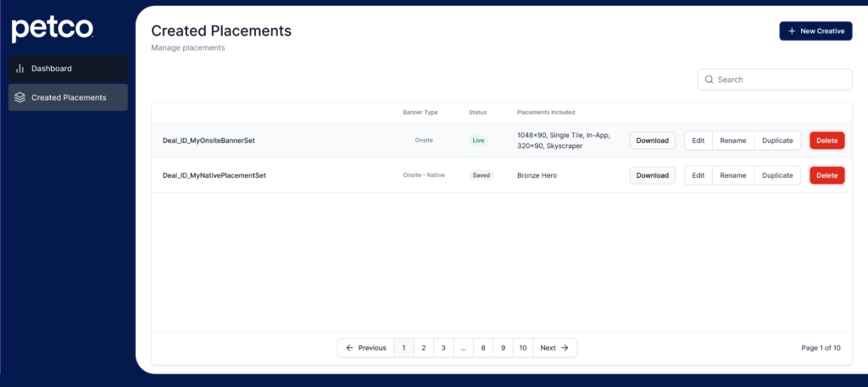This screenshot has width=868, height=387.
Task: Duplicate Deal_ID_MyOnsiteBannerSet placement
Action: click(x=777, y=141)
